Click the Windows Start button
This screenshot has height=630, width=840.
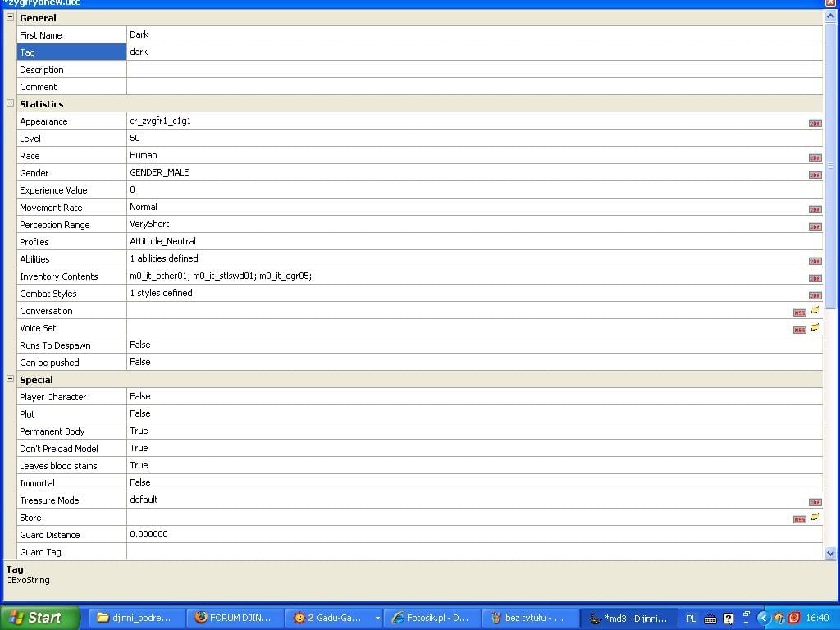tap(39, 618)
